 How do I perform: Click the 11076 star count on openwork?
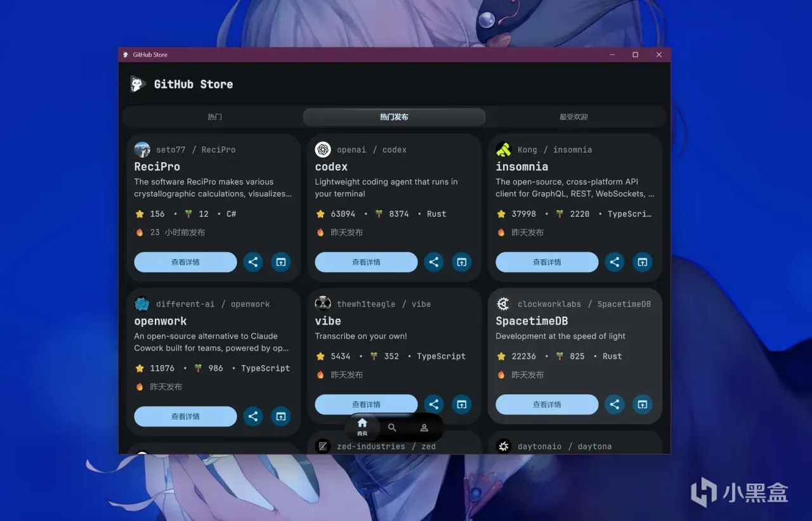pos(162,368)
